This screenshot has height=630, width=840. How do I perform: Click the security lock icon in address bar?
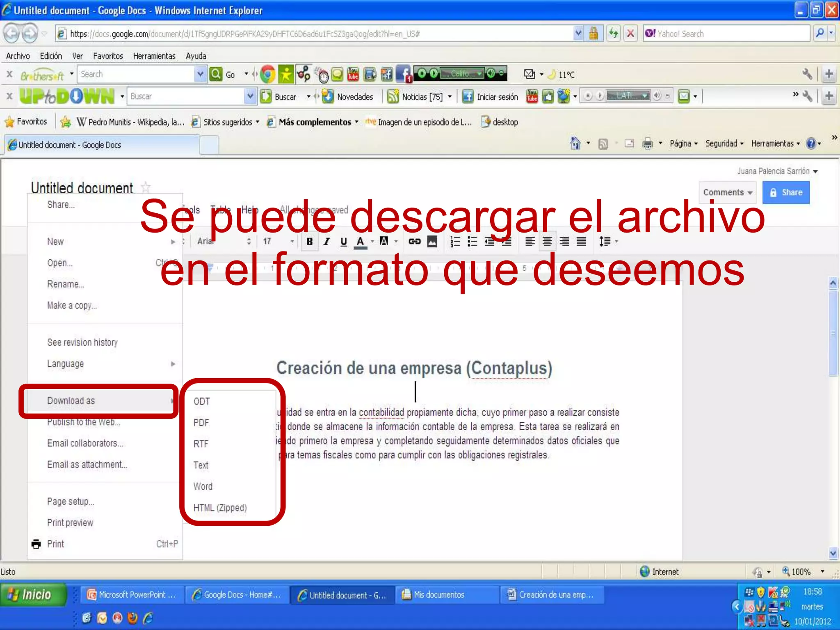(x=593, y=33)
